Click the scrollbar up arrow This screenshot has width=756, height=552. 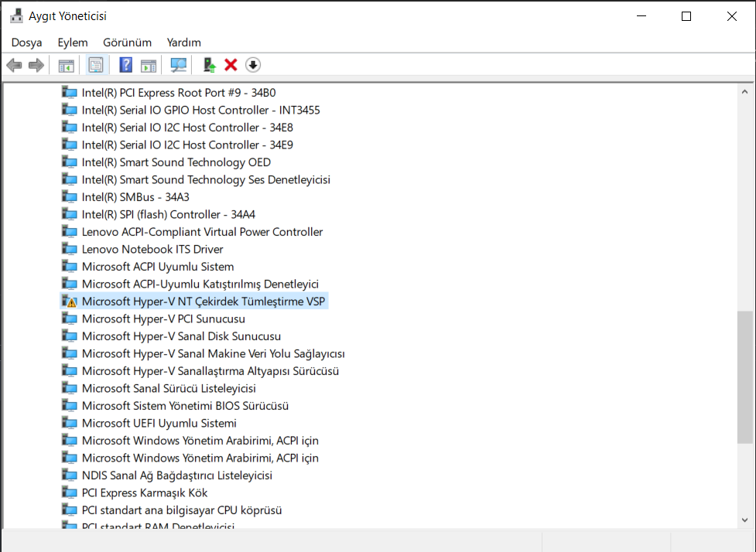click(x=745, y=91)
